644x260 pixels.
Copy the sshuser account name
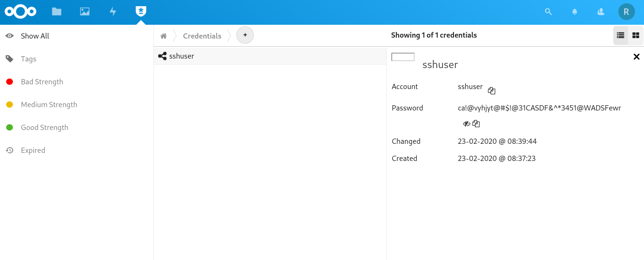pyautogui.click(x=492, y=90)
